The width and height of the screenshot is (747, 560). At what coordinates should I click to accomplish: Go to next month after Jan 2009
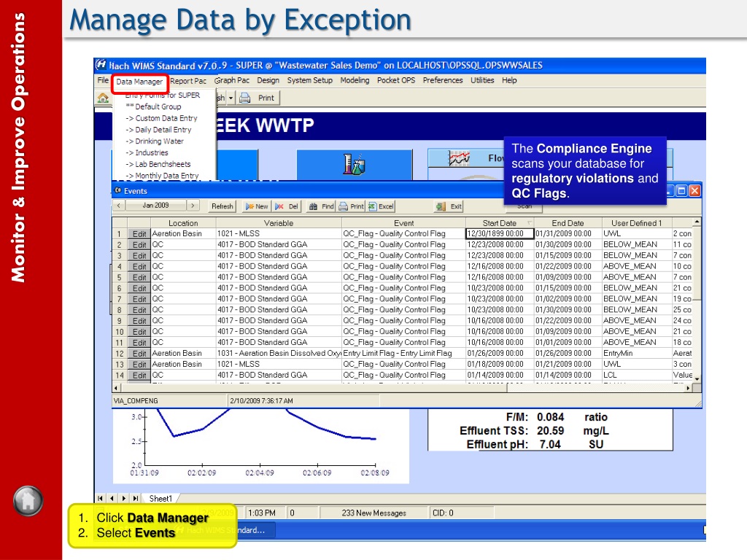pos(193,206)
